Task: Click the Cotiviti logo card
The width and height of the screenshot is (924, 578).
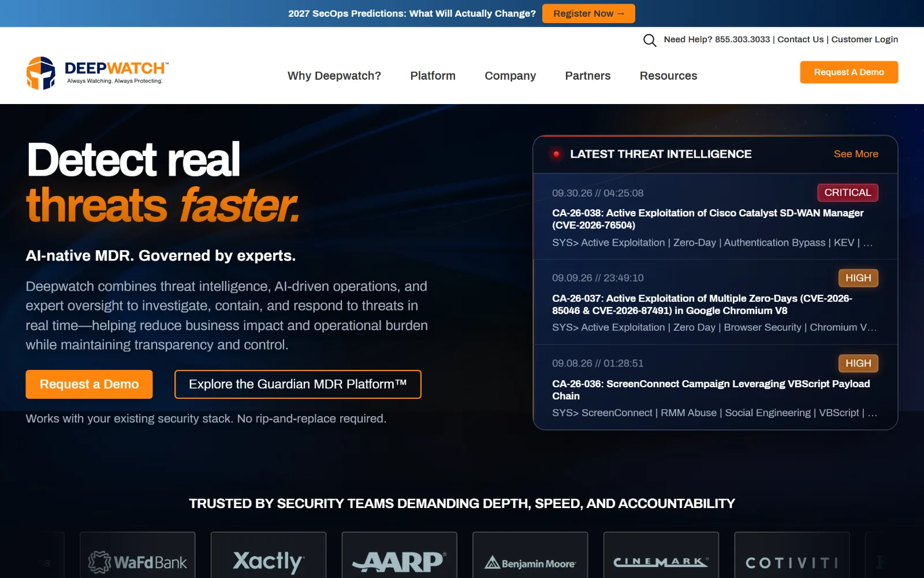Action: point(792,555)
